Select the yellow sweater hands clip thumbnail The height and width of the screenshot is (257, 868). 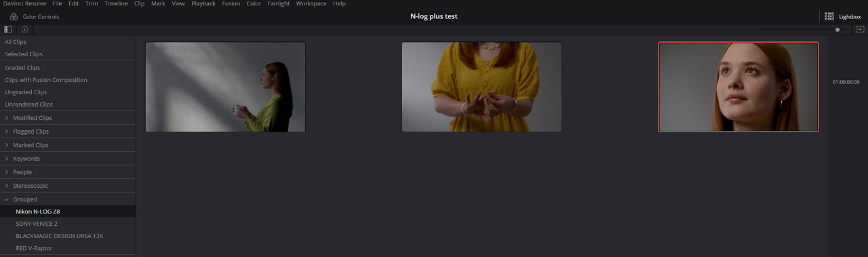click(x=481, y=87)
